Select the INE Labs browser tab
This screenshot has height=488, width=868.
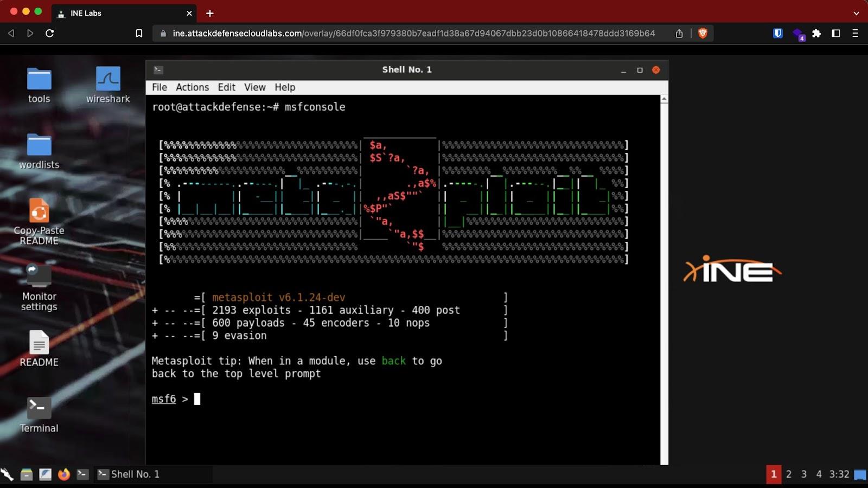tap(124, 13)
